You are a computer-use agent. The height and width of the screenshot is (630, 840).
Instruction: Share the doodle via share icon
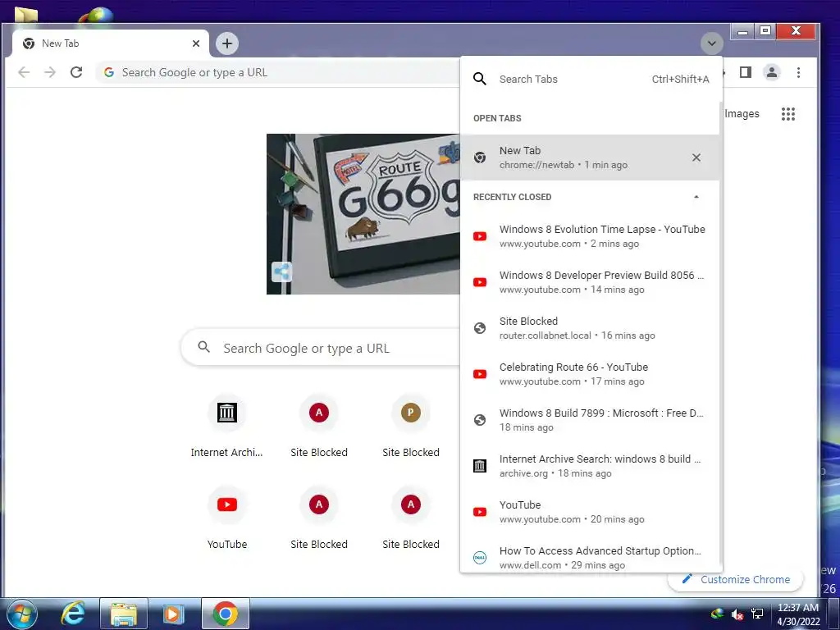coord(282,272)
